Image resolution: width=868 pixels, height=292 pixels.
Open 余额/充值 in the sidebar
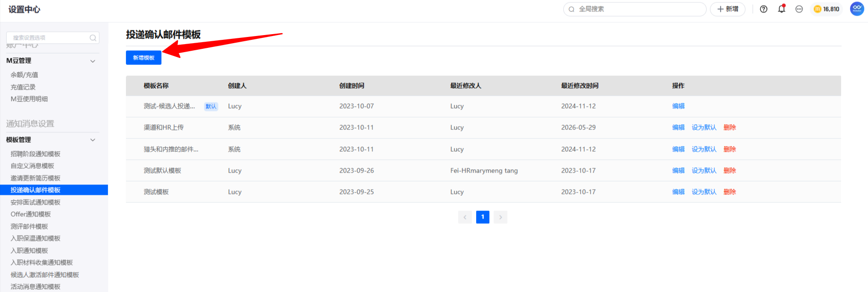(x=25, y=75)
